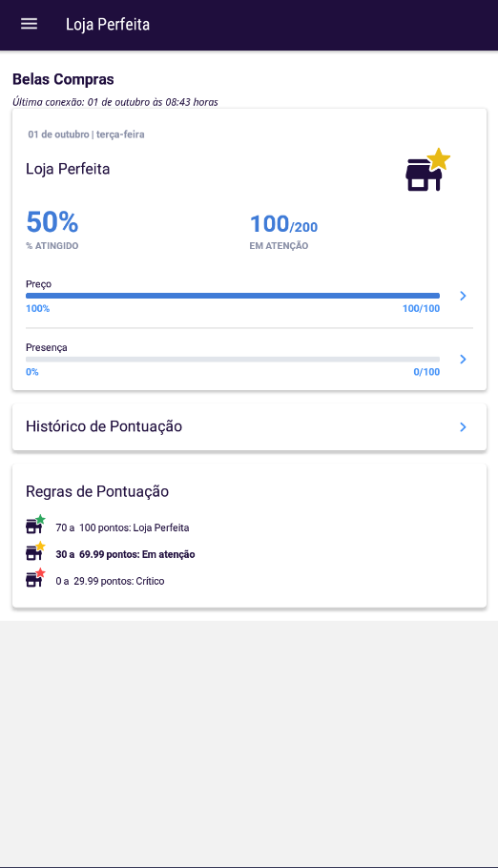Open Histórico de Pontuação chevron arrow
Screen dimensions: 498x868
pyautogui.click(x=463, y=426)
